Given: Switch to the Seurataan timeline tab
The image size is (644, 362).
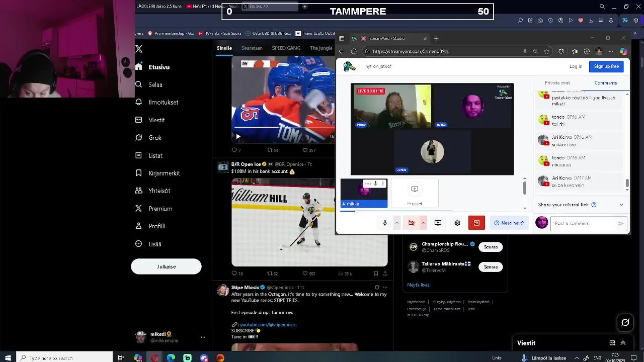Looking at the screenshot, I should click(x=252, y=48).
